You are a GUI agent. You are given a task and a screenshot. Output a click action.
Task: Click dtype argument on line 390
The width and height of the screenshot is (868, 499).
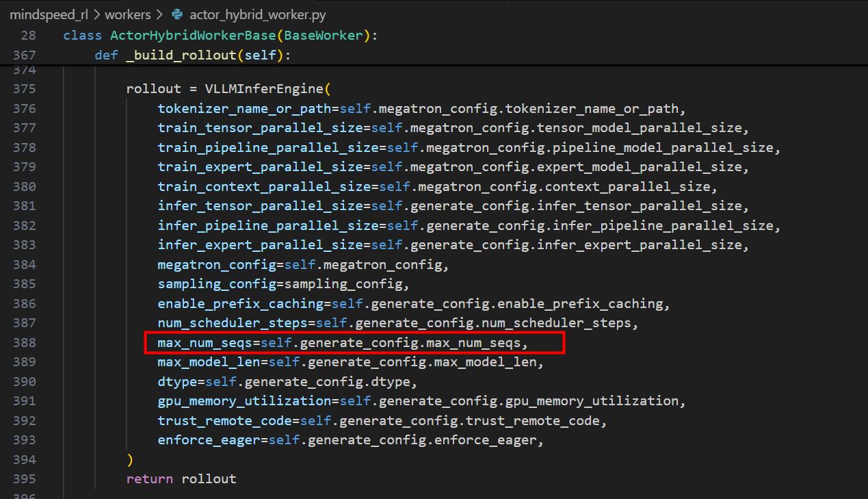177,381
